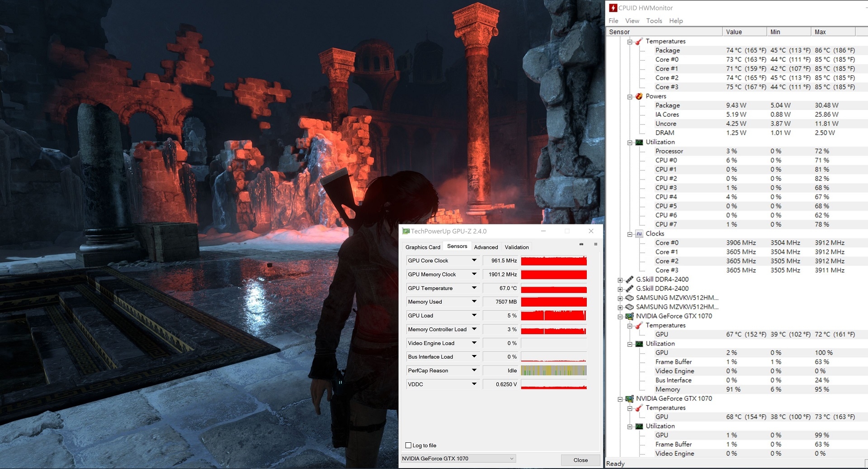Click the CPUID HWMonitor lightning app icon
This screenshot has height=469, width=868.
(x=613, y=8)
